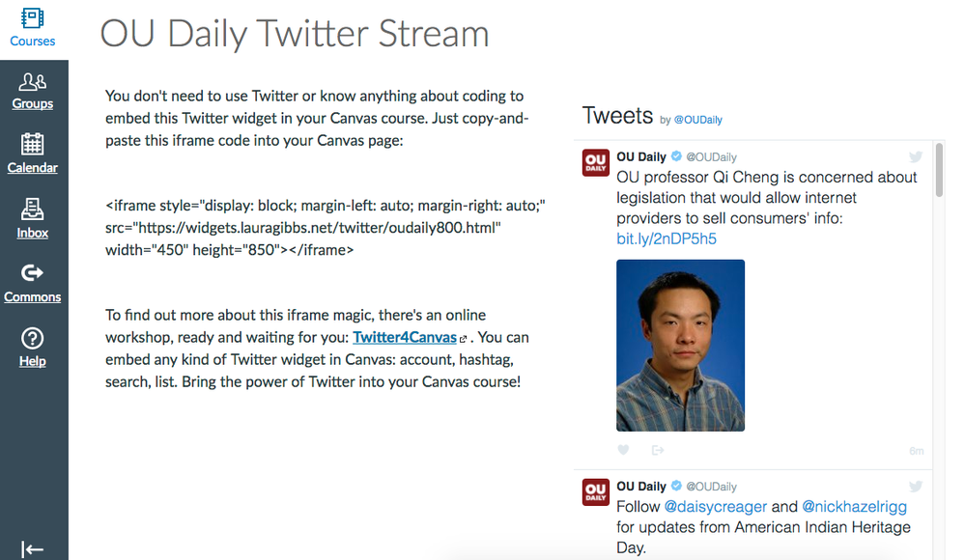This screenshot has height=560, width=965.
Task: Open the Help sidebar icon
Action: (x=33, y=347)
